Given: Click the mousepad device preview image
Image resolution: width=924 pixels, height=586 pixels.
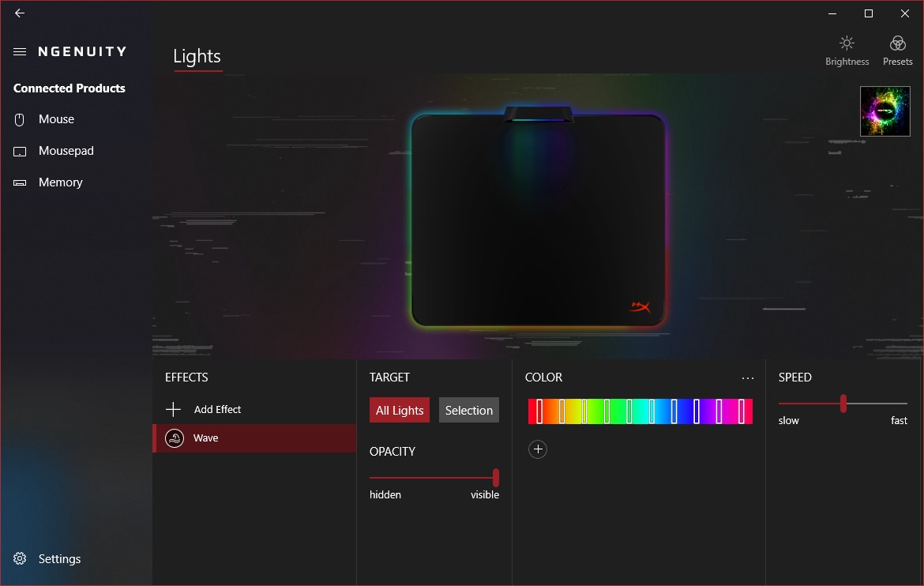Looking at the screenshot, I should pyautogui.click(x=537, y=221).
